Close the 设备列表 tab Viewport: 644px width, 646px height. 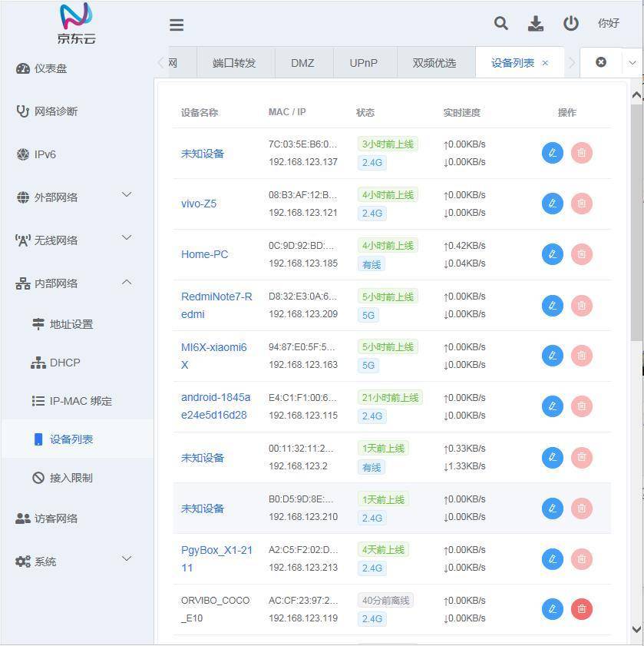(545, 62)
